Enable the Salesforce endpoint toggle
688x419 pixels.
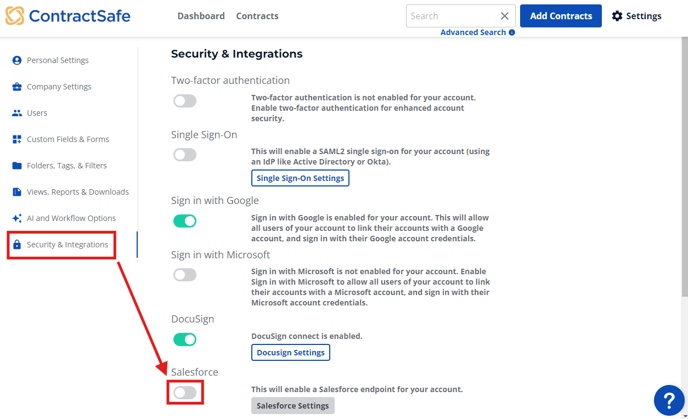(x=185, y=392)
